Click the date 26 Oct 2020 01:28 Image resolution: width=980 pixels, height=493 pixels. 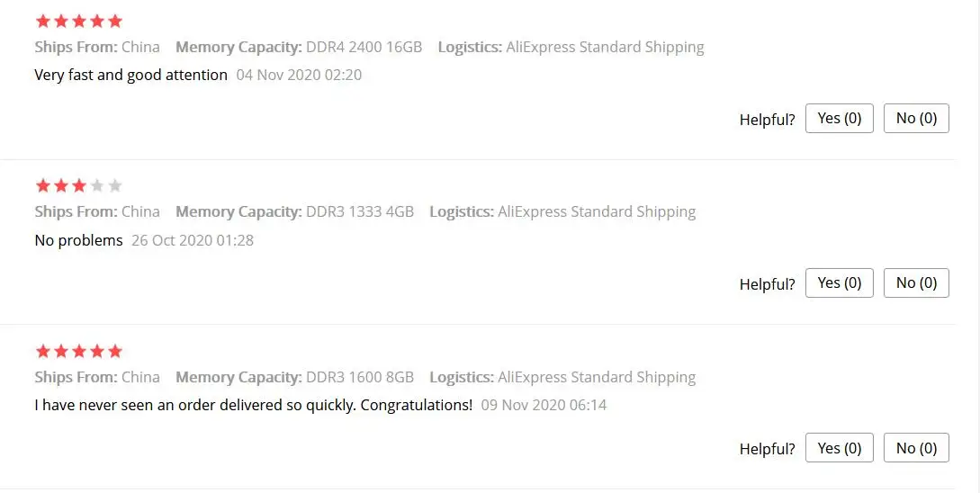[x=193, y=240]
